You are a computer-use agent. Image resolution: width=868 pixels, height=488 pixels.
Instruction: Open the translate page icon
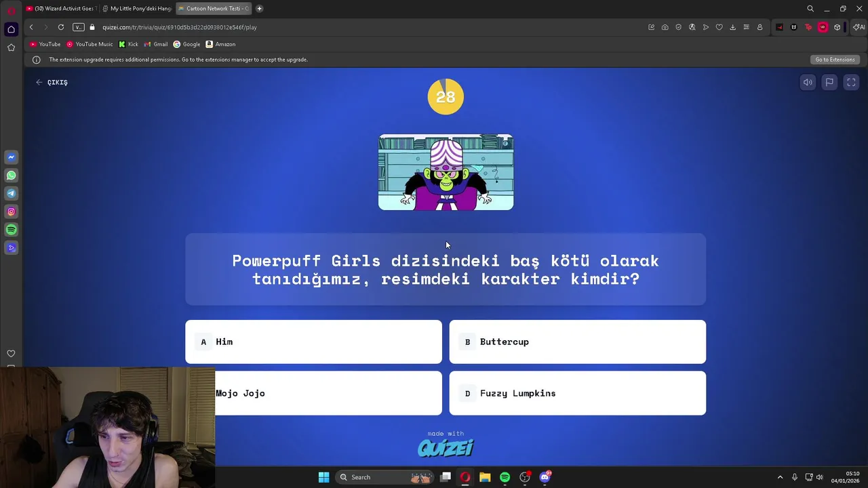[692, 27]
